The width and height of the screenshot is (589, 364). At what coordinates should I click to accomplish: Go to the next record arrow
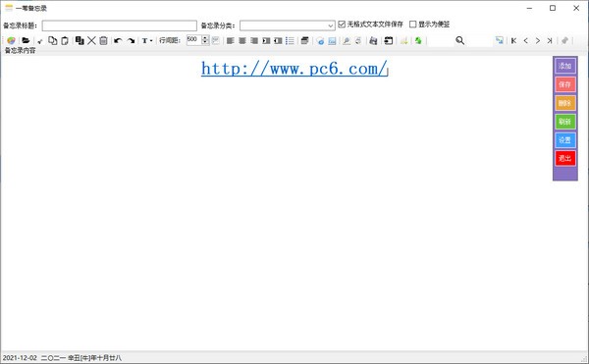(538, 40)
